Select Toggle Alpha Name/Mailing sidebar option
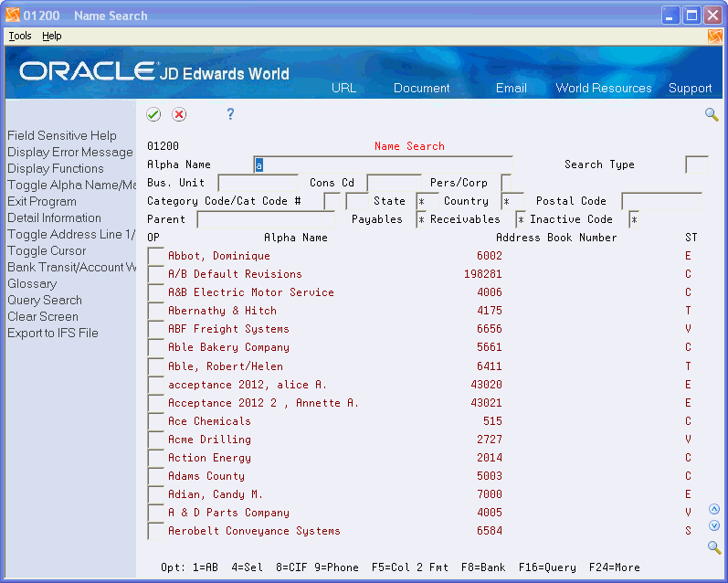The width and height of the screenshot is (728, 583). (71, 185)
